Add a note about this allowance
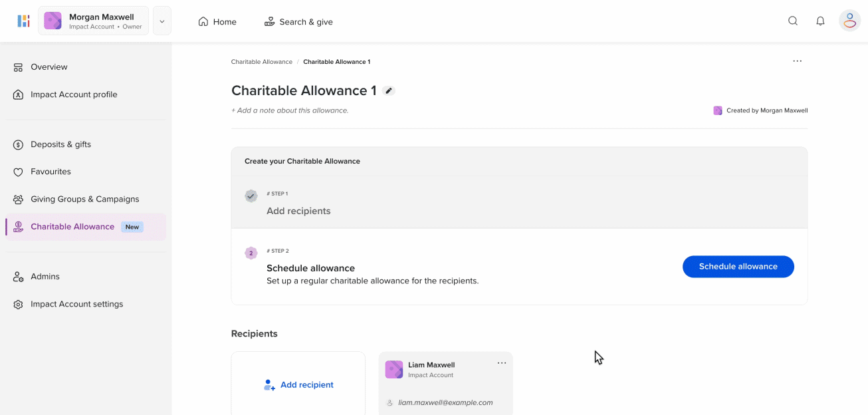 pos(290,110)
